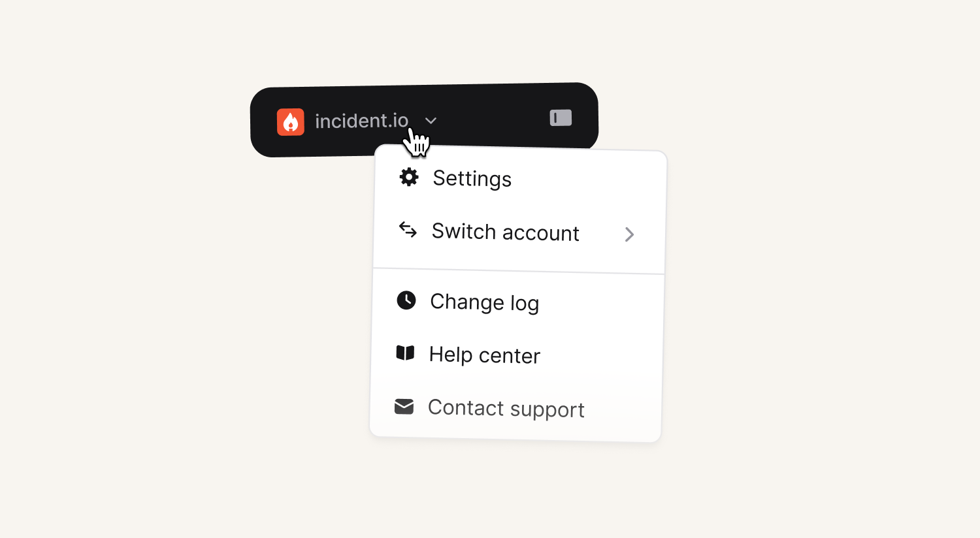The width and height of the screenshot is (980, 538).
Task: Collapse the menu using the incident.io chevron
Action: pos(431,121)
